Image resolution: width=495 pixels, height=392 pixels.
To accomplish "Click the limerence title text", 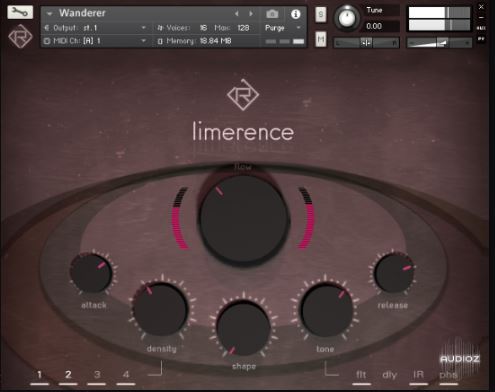I will [x=243, y=131].
